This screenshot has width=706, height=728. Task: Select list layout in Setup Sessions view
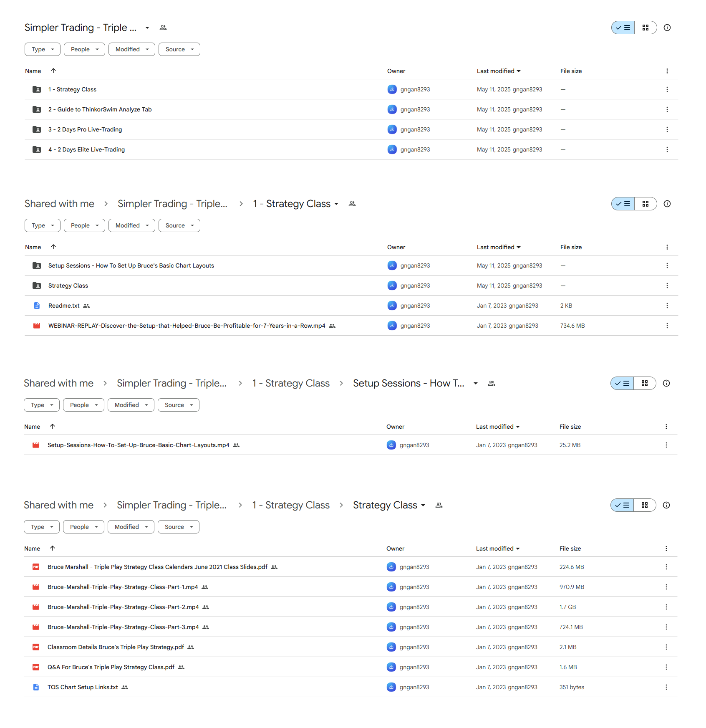pyautogui.click(x=622, y=383)
